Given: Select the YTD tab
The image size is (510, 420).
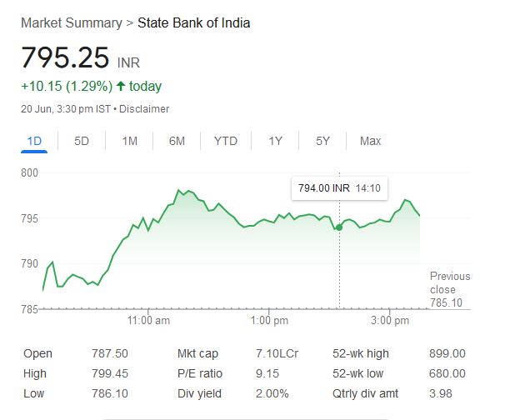Looking at the screenshot, I should pos(226,141).
